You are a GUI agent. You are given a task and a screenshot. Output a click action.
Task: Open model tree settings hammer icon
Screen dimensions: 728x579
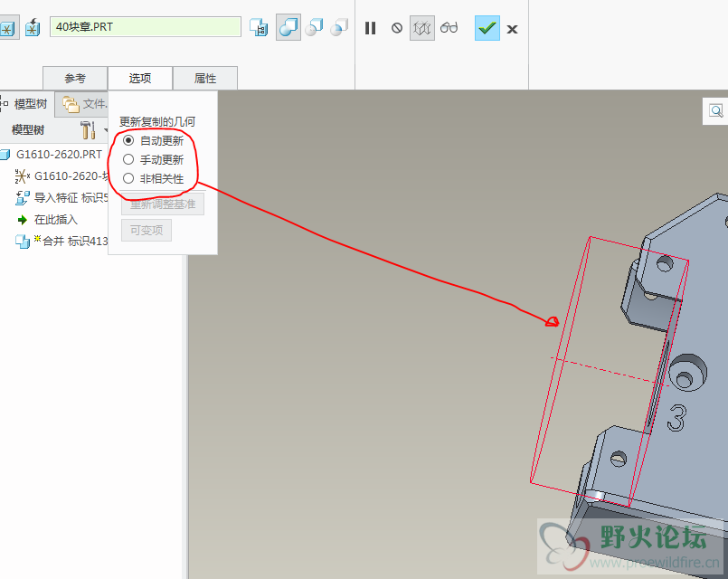coord(88,129)
